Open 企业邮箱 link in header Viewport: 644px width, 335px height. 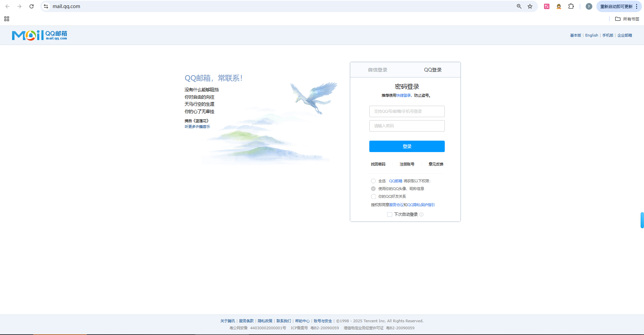coord(625,35)
